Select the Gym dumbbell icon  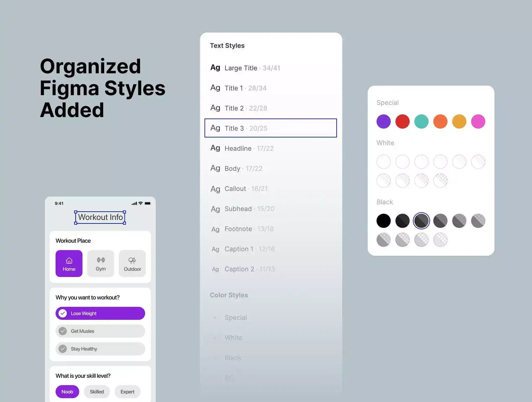tap(100, 260)
